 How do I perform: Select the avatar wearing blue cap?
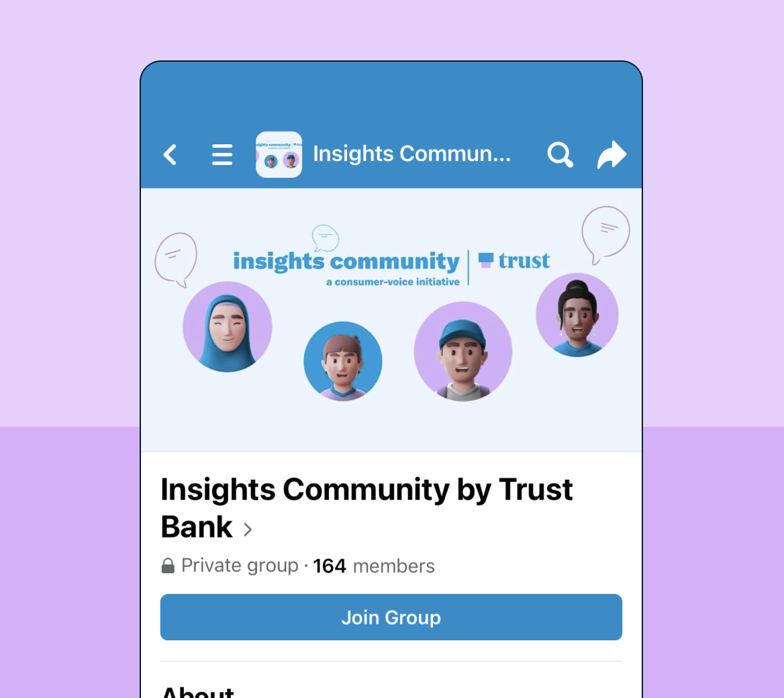[463, 351]
